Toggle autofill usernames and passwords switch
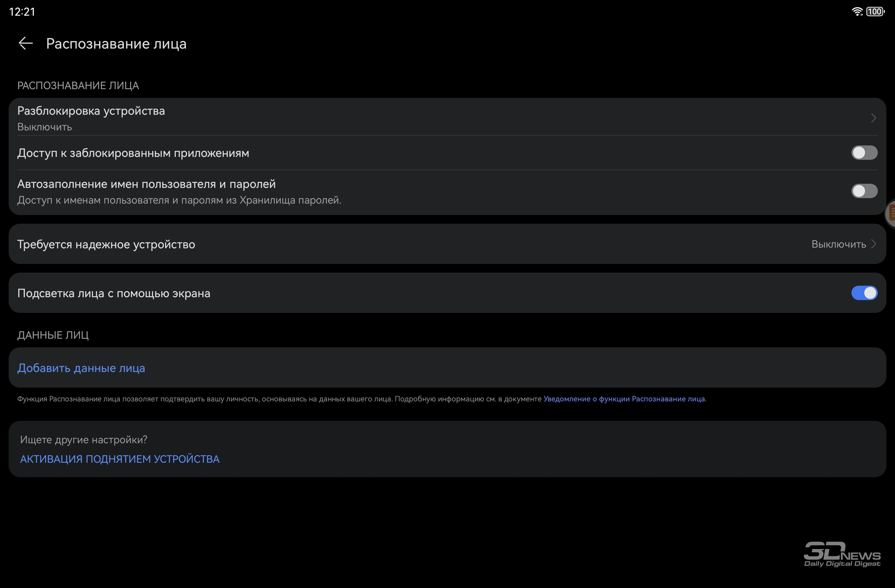This screenshot has height=588, width=895. click(864, 191)
